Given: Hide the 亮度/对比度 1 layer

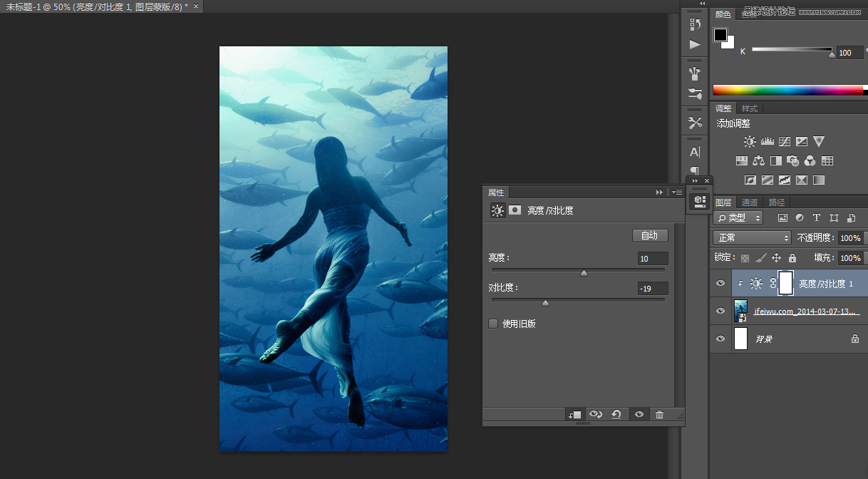Looking at the screenshot, I should click(720, 284).
